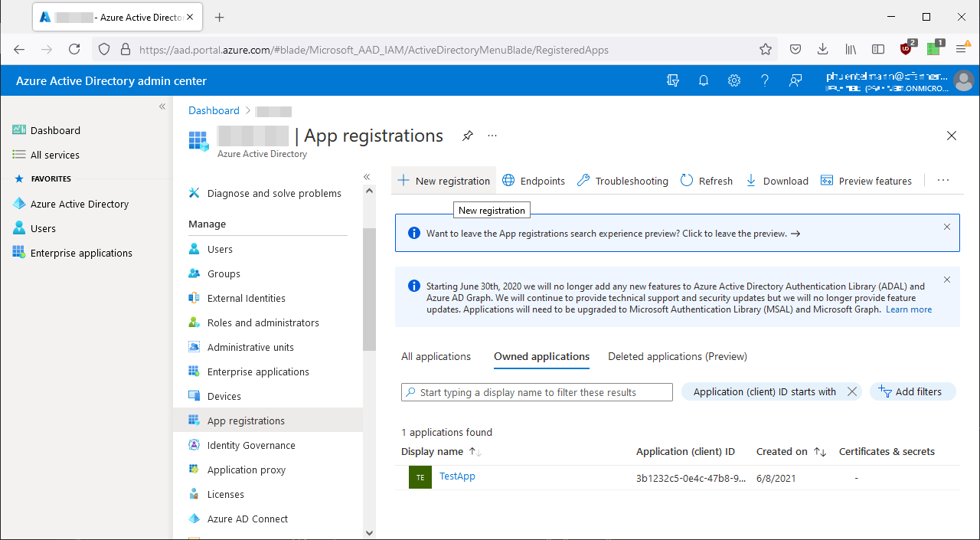Image resolution: width=980 pixels, height=540 pixels.
Task: Download the applications list
Action: 776,180
